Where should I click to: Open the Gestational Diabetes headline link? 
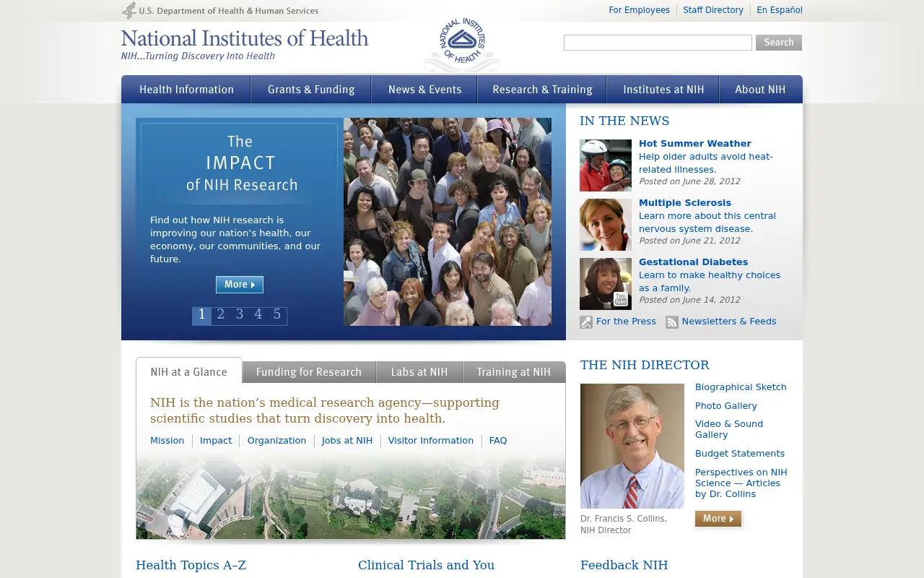click(x=693, y=262)
